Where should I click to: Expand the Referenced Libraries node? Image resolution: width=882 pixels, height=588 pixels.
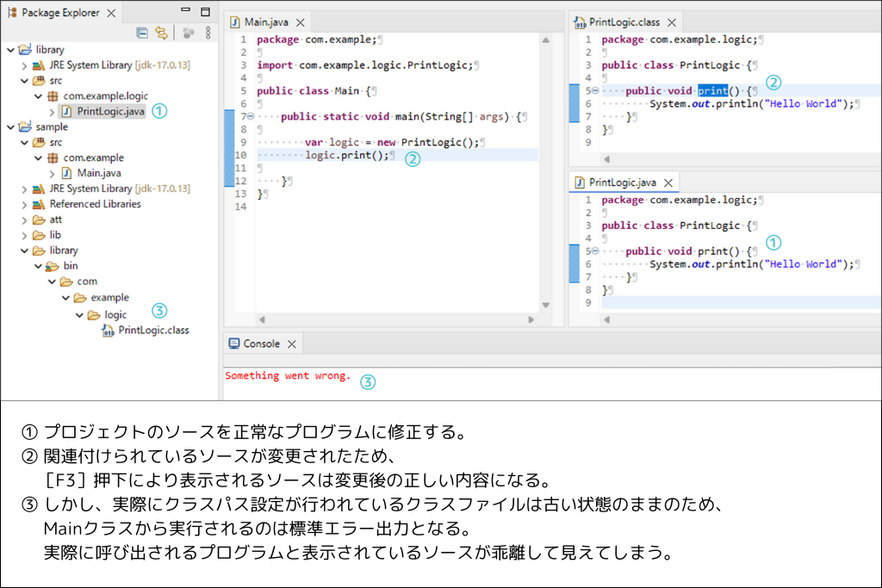tap(24, 205)
